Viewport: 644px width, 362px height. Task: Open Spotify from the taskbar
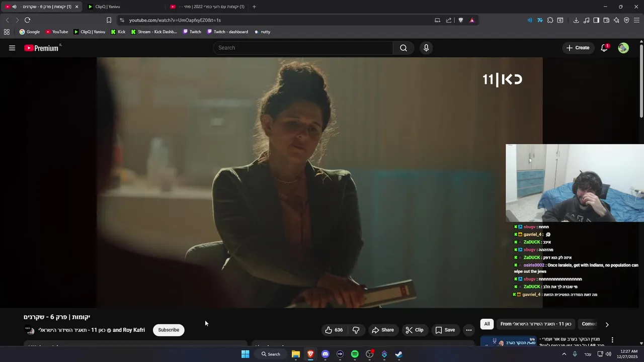click(x=355, y=354)
